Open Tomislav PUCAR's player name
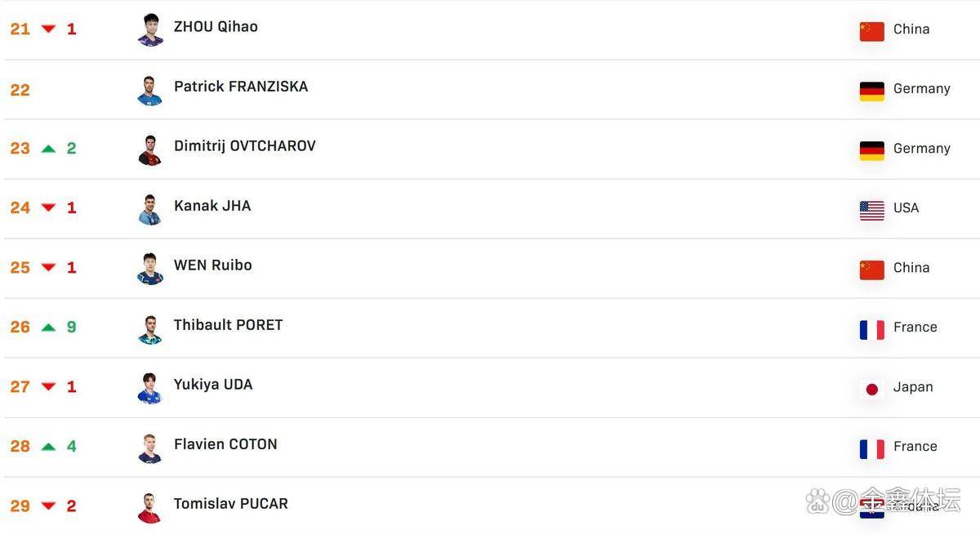The width and height of the screenshot is (980, 535). pos(230,504)
